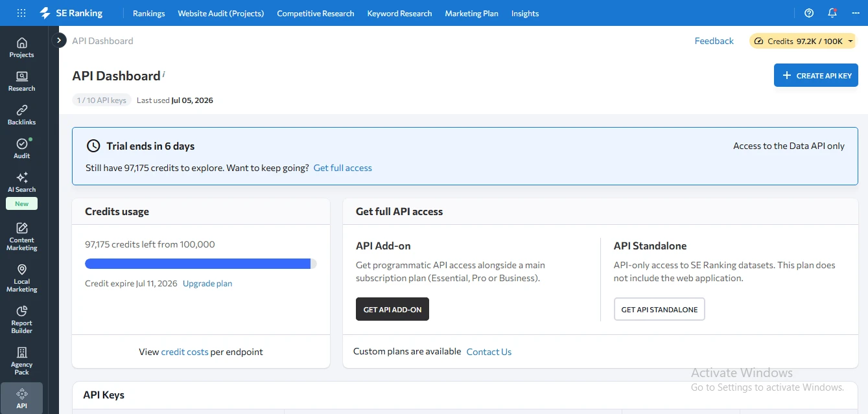868x414 pixels.
Task: Click the New badge under AI Search
Action: coord(21,203)
